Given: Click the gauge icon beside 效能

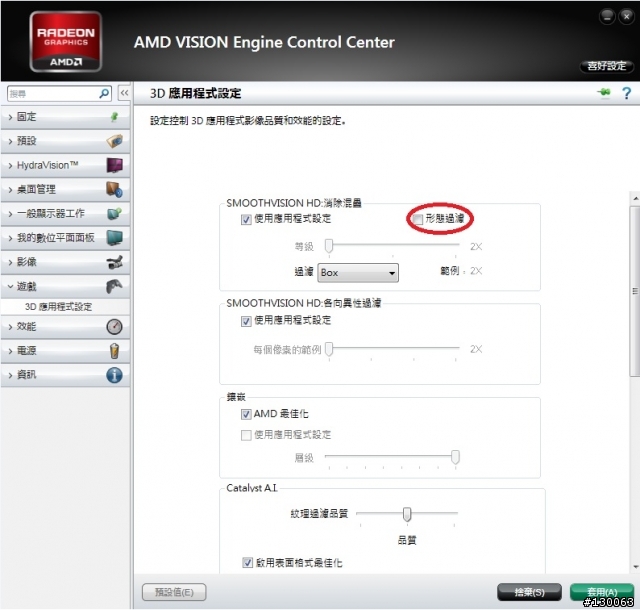Looking at the screenshot, I should 114,327.
